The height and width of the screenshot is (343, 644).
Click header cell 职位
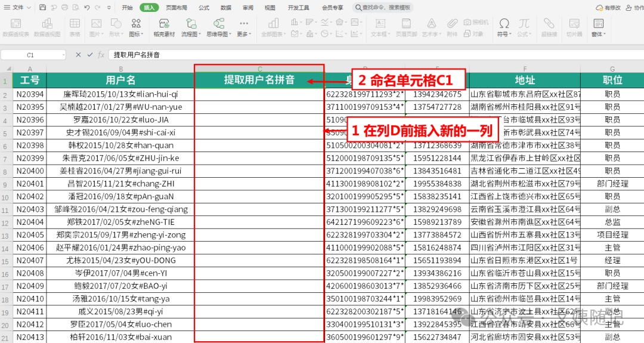pos(612,80)
